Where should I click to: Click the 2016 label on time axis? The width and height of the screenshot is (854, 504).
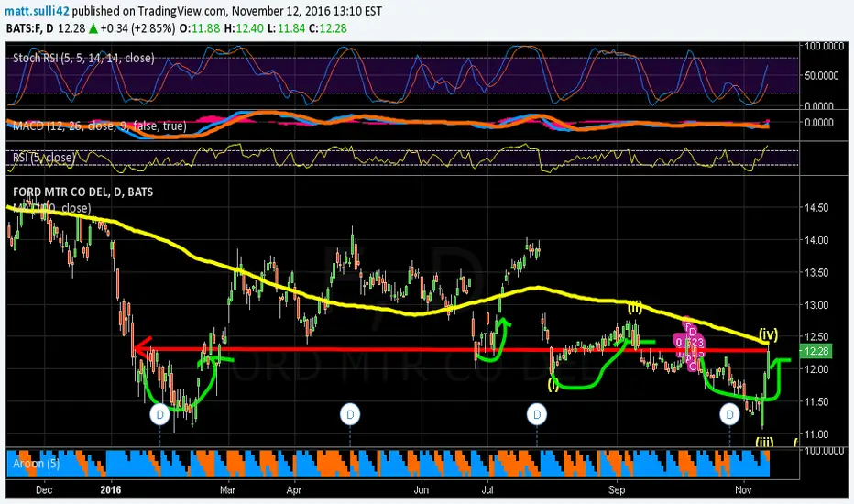tap(111, 489)
